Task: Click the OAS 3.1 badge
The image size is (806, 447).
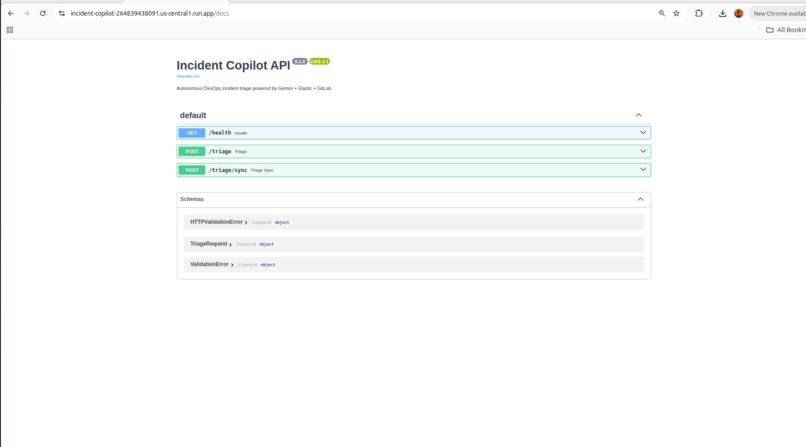Action: pos(319,61)
